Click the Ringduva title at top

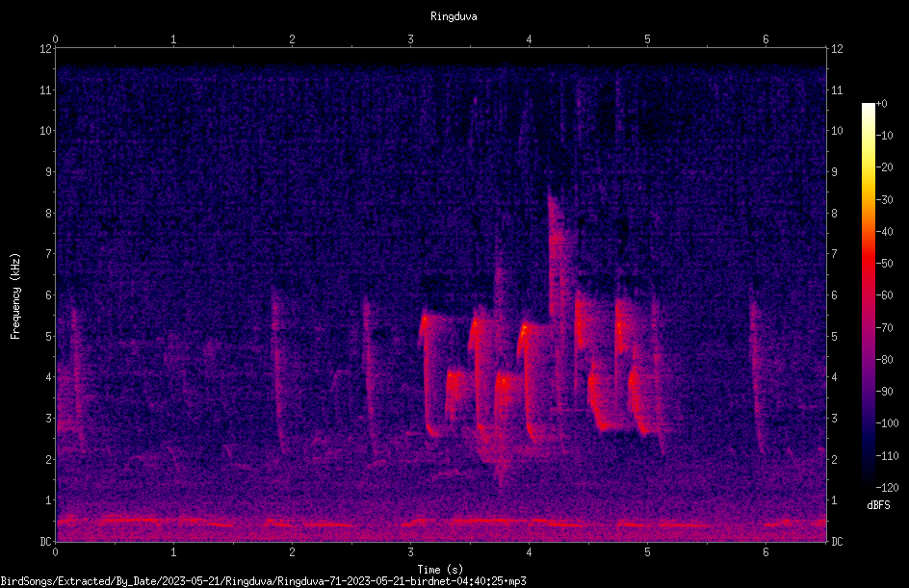tap(454, 16)
